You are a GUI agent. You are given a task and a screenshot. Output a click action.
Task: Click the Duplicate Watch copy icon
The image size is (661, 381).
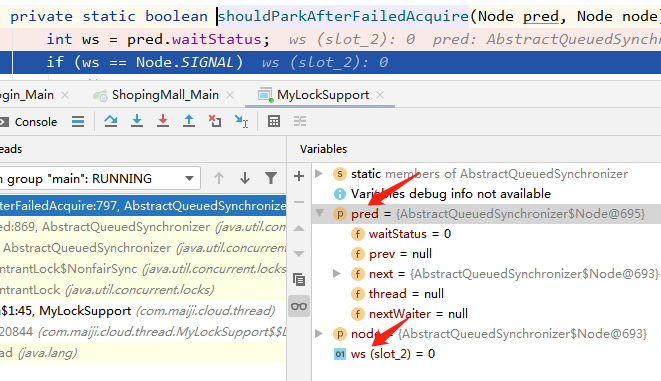coord(299,280)
